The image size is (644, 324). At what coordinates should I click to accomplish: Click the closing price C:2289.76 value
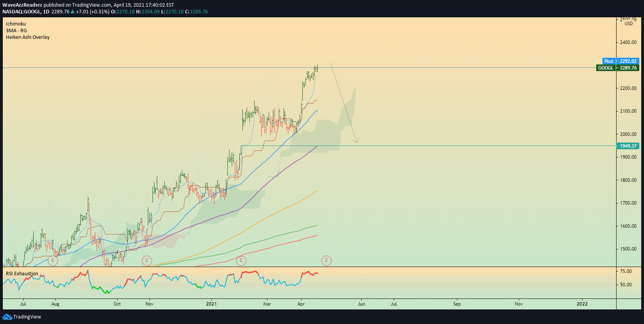(x=196, y=12)
